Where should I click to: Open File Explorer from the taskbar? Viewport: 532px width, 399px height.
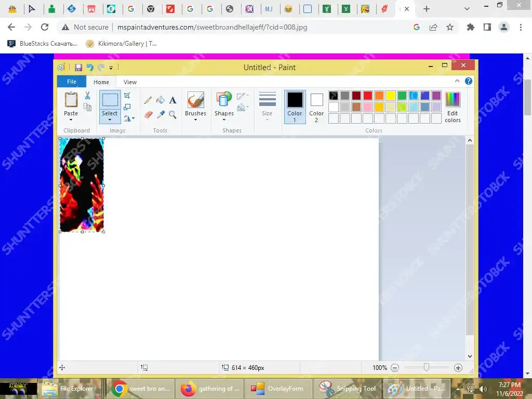coord(70,389)
